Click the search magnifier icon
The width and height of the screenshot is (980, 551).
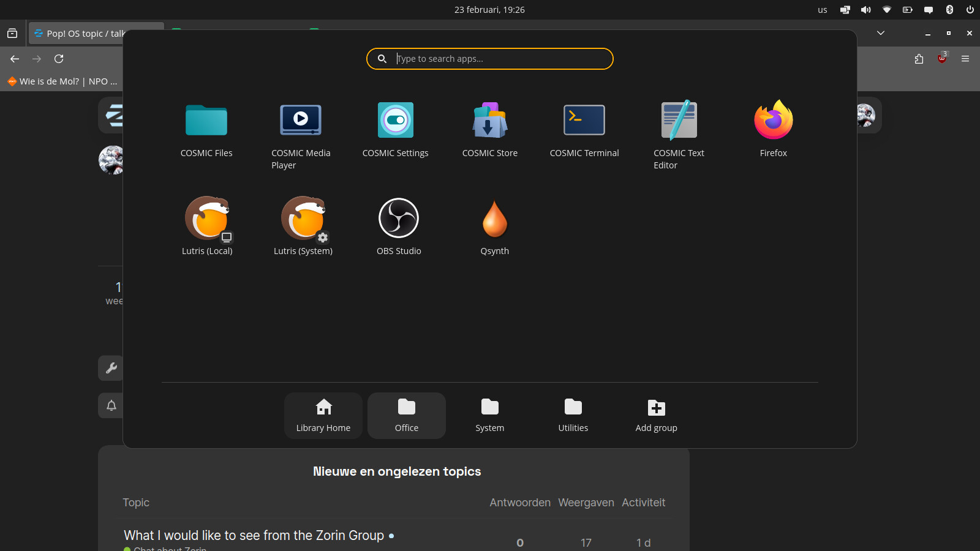point(382,59)
